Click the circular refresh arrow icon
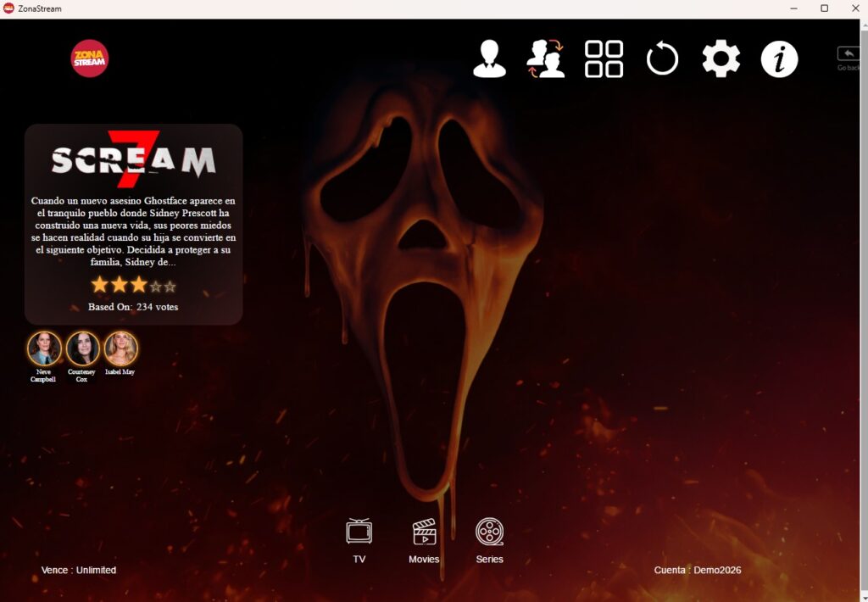This screenshot has height=602, width=868. point(662,59)
